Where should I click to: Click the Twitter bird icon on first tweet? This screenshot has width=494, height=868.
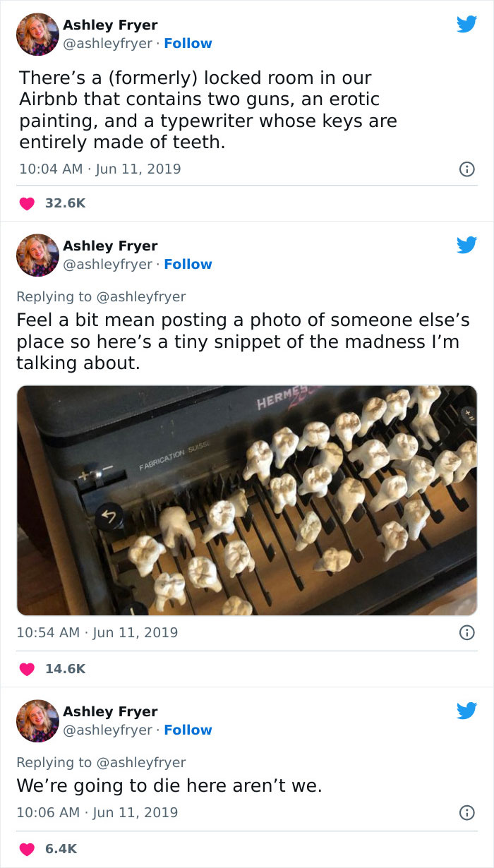pos(466,25)
